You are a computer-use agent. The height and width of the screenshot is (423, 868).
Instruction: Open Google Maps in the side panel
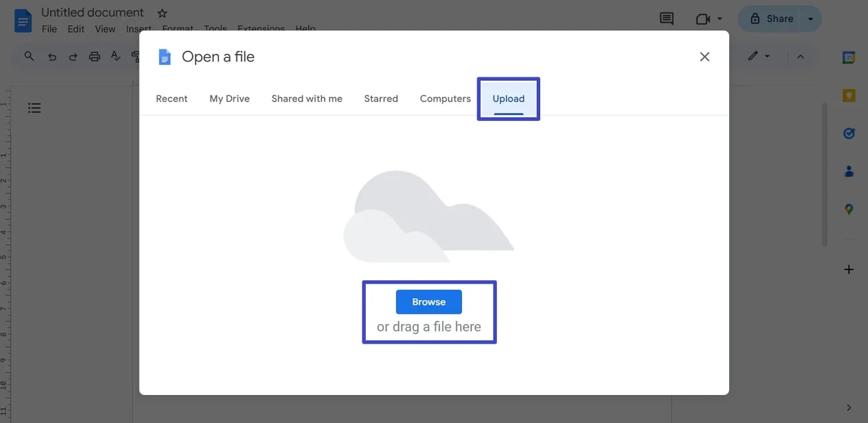point(849,209)
